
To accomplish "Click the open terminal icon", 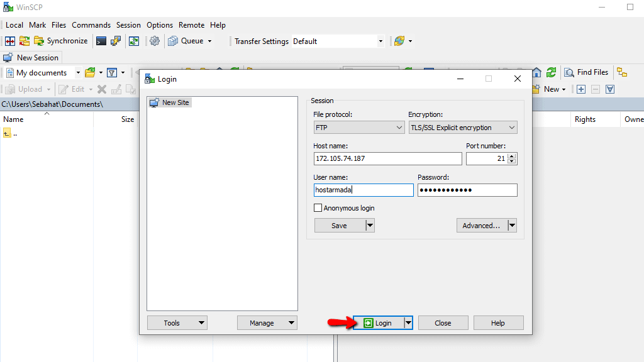I will coord(101,41).
